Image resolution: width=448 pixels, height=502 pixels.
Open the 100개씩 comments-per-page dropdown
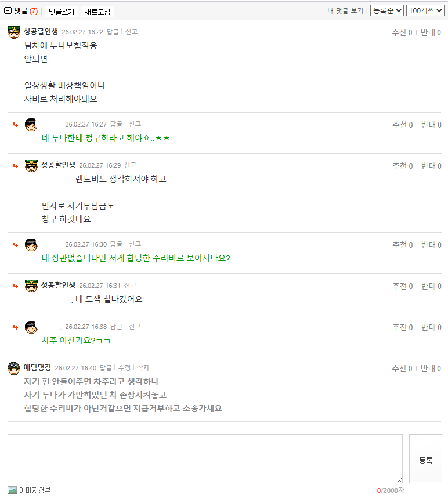[x=424, y=10]
